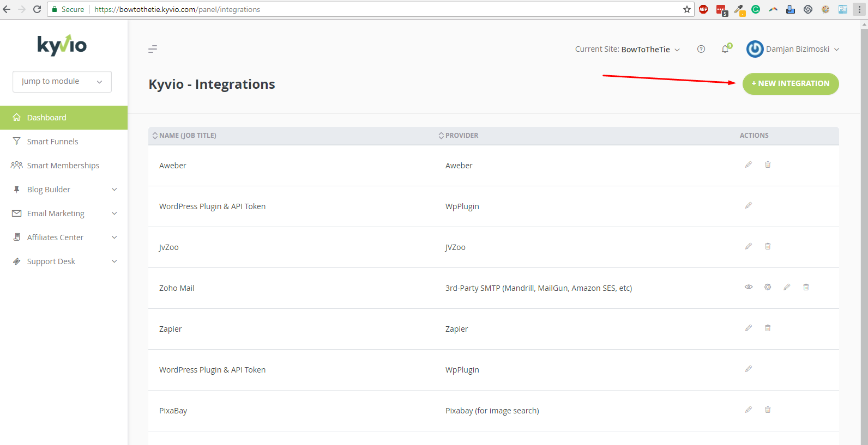
Task: Open the help question mark icon
Action: tap(701, 49)
